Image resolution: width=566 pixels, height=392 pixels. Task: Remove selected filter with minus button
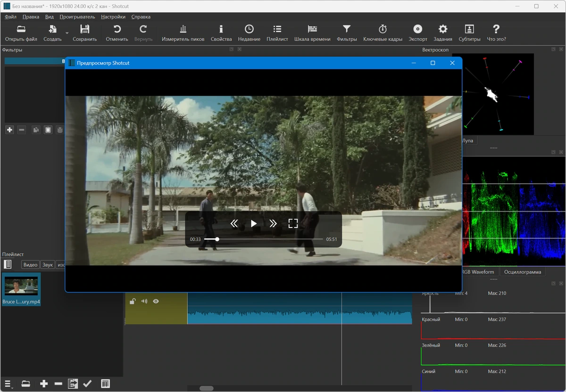pyautogui.click(x=22, y=130)
